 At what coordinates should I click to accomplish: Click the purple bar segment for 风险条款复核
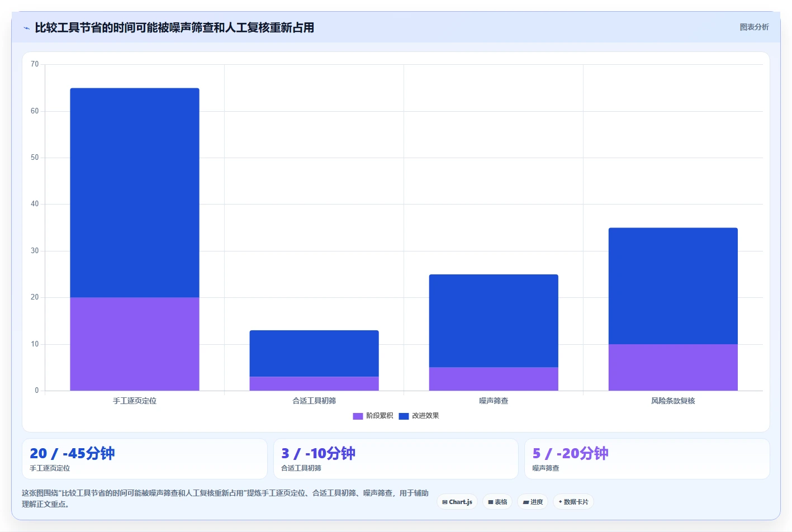[x=673, y=367]
